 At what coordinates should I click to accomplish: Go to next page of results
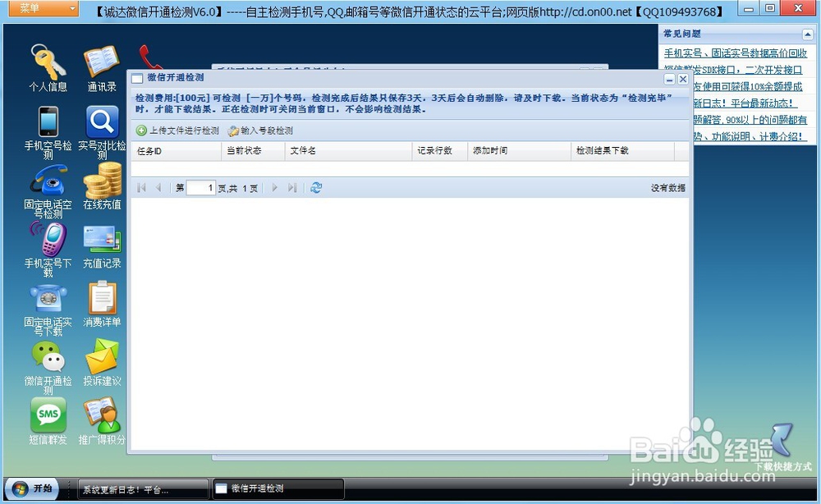pos(274,187)
